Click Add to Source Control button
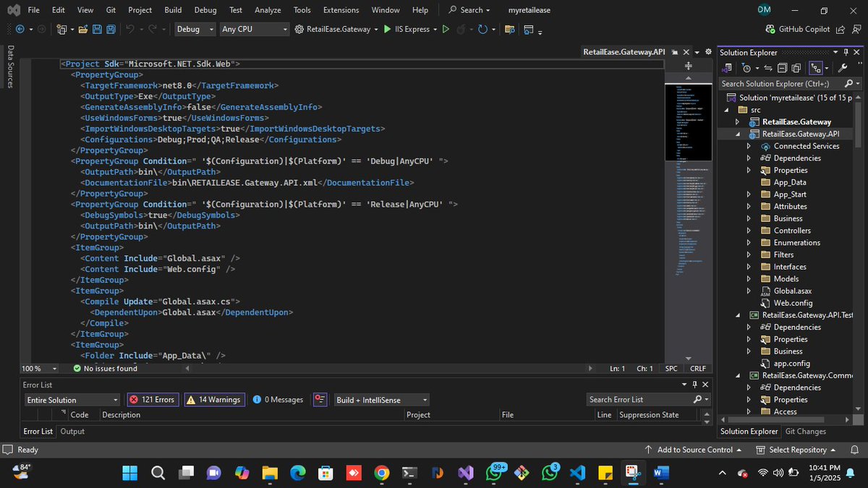868x488 pixels. [x=694, y=450]
